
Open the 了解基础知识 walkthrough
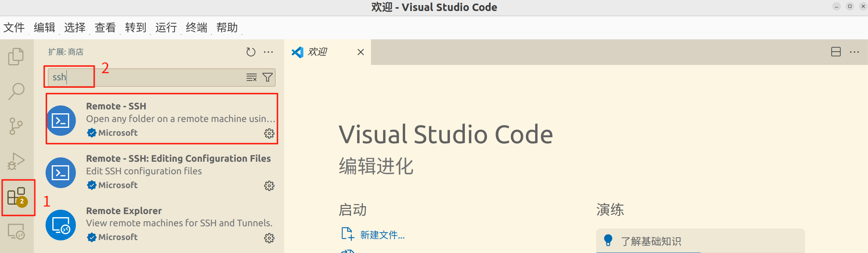point(700,241)
